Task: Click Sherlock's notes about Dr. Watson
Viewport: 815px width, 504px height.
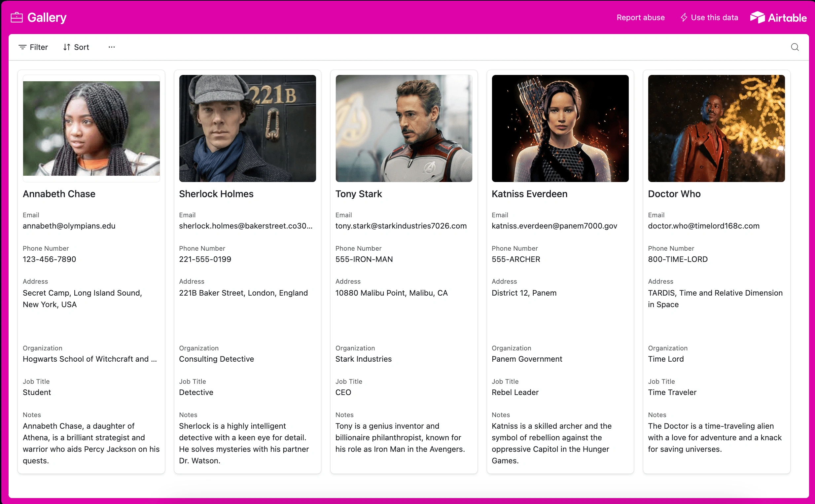Action: point(244,443)
